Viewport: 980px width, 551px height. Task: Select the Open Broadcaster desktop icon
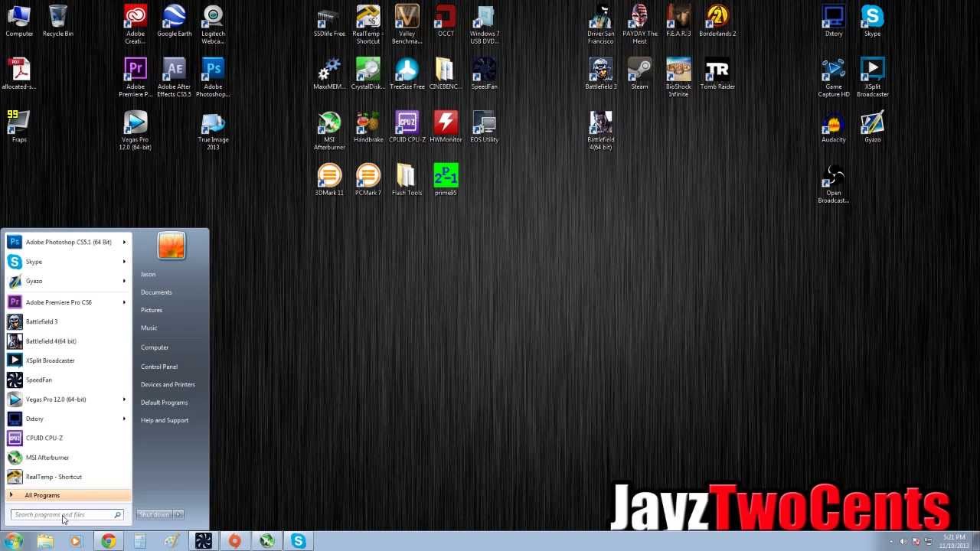[833, 183]
